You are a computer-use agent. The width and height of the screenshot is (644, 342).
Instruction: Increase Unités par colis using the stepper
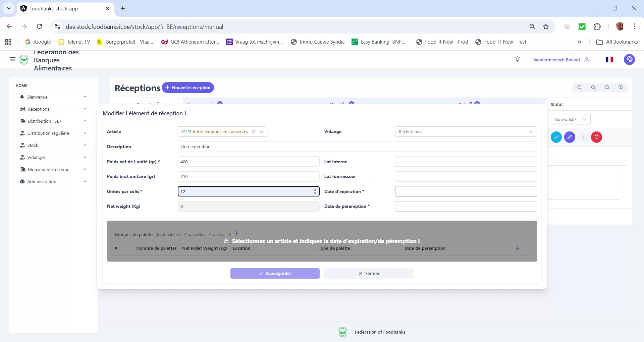click(315, 190)
